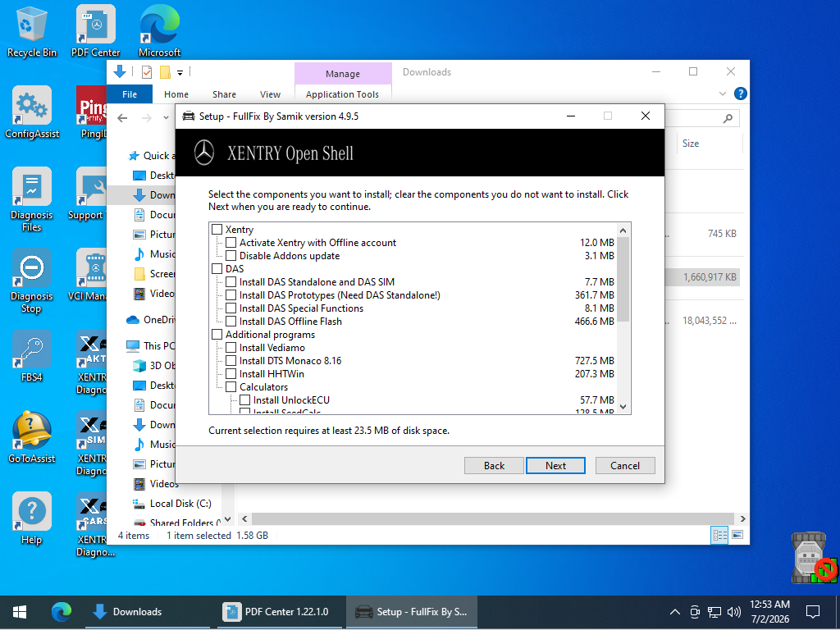Open Explorer recent locations dropdown arrow
Screen dimensions: 840x630
pos(166,118)
